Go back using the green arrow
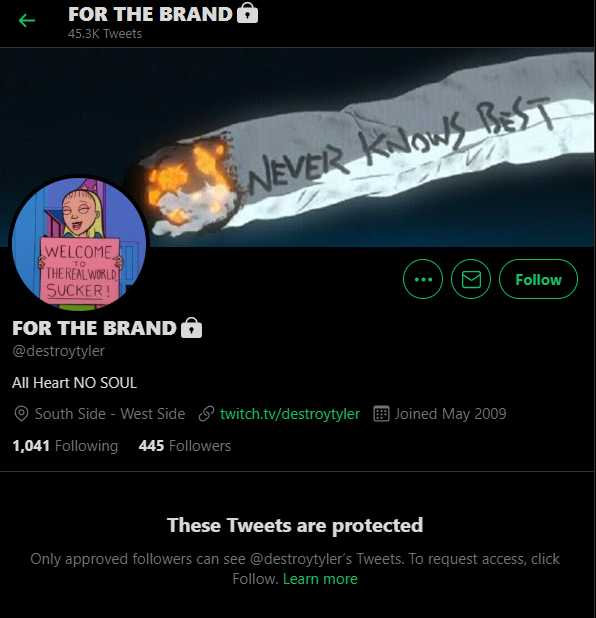This screenshot has width=596, height=618. (x=27, y=20)
